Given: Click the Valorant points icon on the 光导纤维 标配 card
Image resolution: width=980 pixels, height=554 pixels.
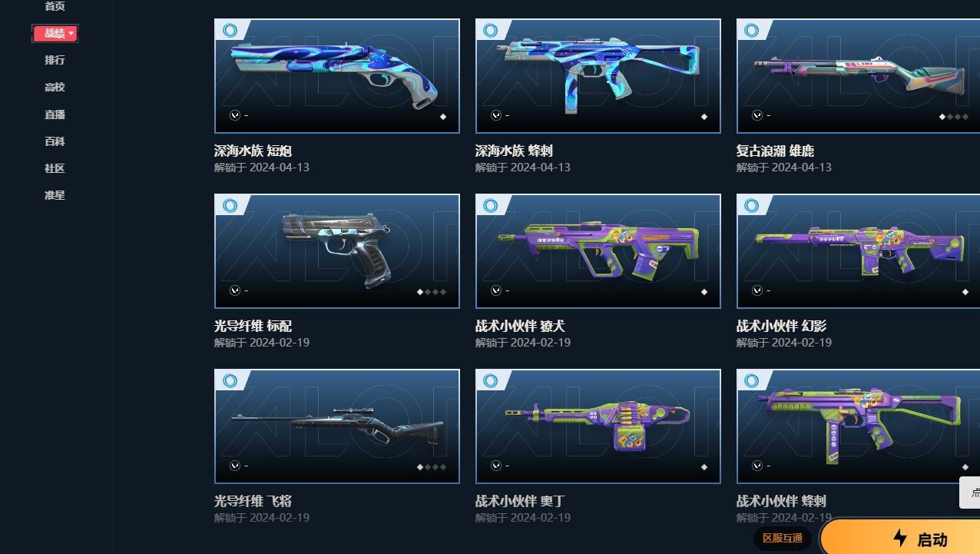Looking at the screenshot, I should point(235,290).
